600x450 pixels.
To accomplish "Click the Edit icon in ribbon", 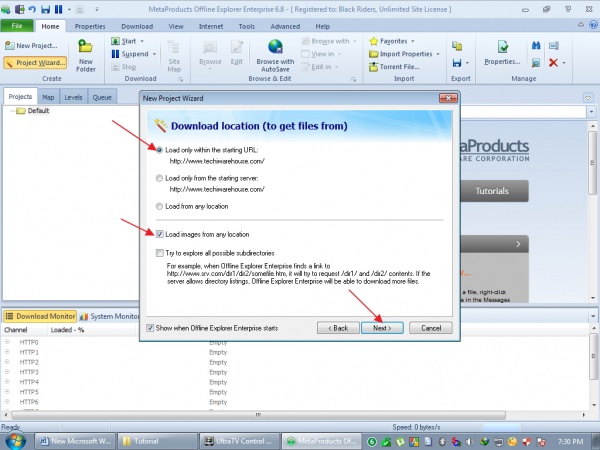I will pyautogui.click(x=236, y=47).
